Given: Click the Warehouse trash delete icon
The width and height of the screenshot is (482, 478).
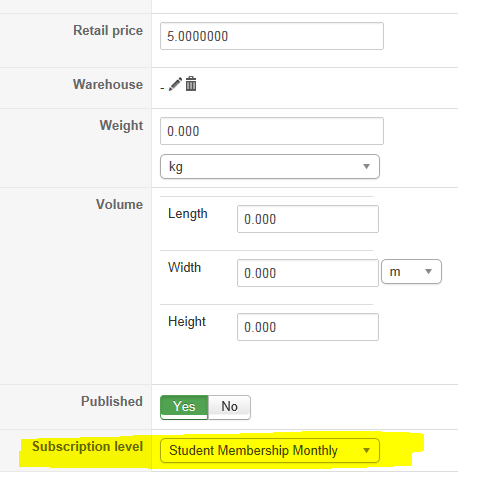Looking at the screenshot, I should pyautogui.click(x=191, y=84).
